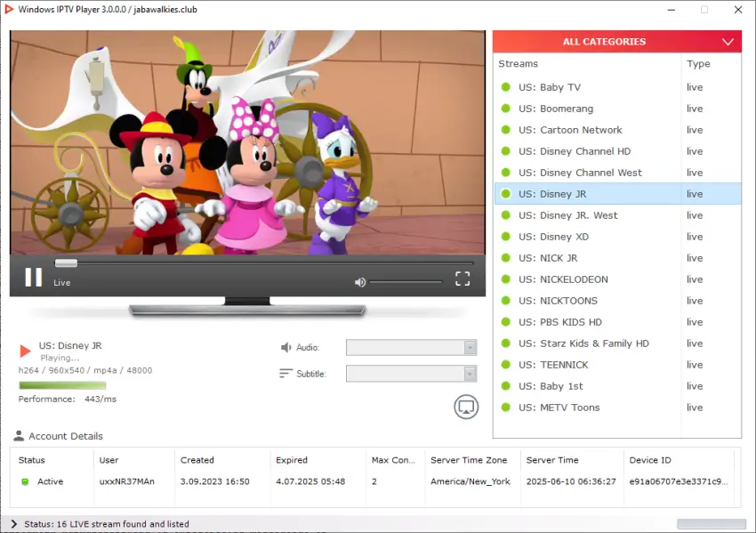
Task: Click the Account Details person icon
Action: click(19, 436)
